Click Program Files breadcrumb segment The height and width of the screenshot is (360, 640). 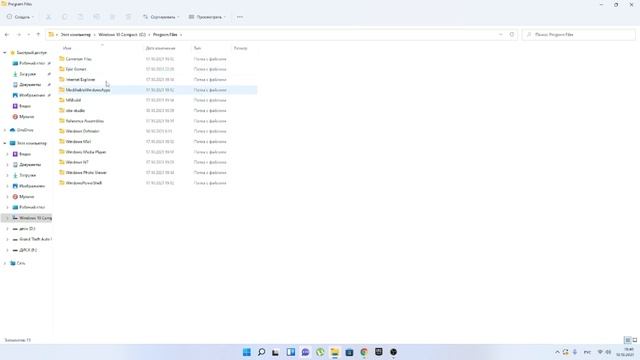coord(165,35)
